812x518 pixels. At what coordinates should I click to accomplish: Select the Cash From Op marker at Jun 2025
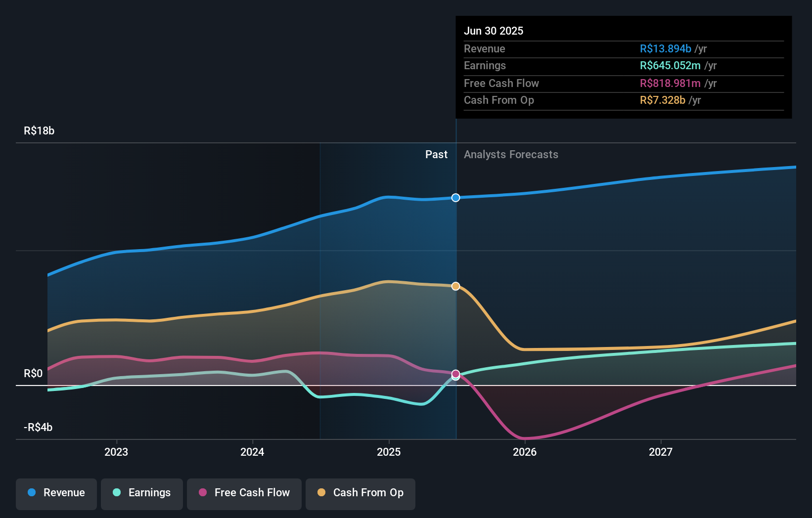click(x=455, y=285)
